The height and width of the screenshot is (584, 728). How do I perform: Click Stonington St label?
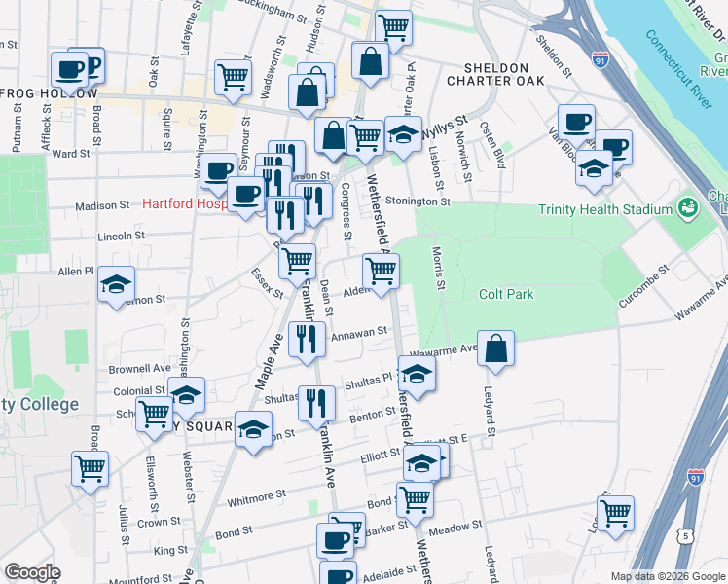tap(418, 201)
